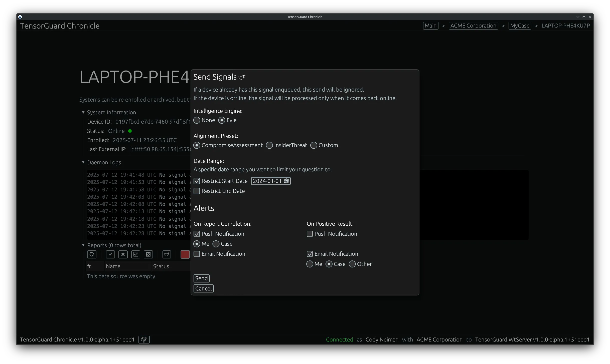Screen dimensions: 610x364
Task: Click the checked-box icon in Reports toolbar
Action: [x=136, y=254]
